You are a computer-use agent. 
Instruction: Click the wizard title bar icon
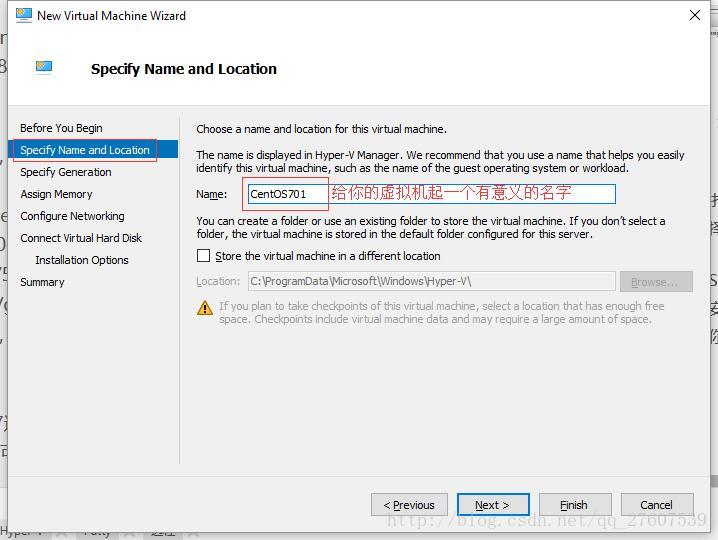(x=23, y=15)
